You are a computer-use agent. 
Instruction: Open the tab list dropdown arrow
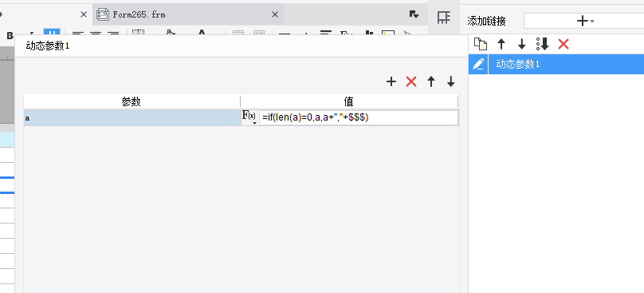click(414, 14)
